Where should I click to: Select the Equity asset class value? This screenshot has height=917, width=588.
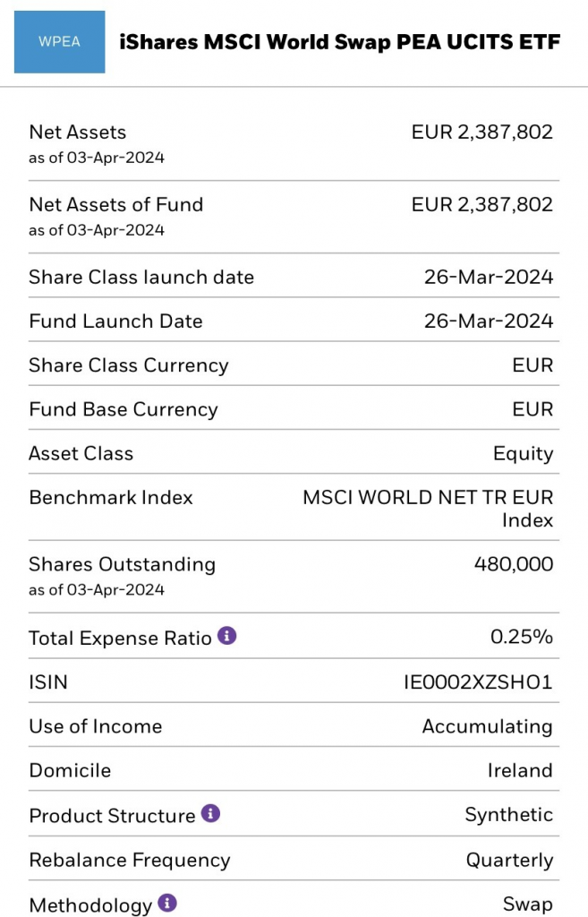pos(527,453)
